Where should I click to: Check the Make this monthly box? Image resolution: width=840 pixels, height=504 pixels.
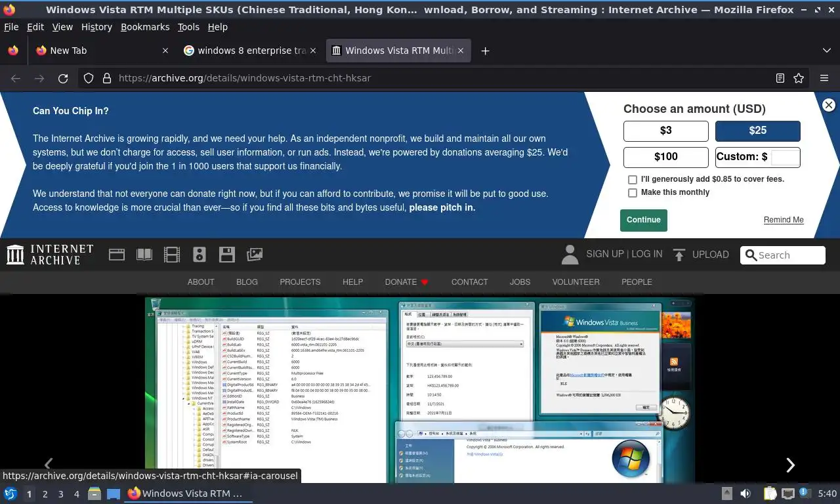click(633, 193)
